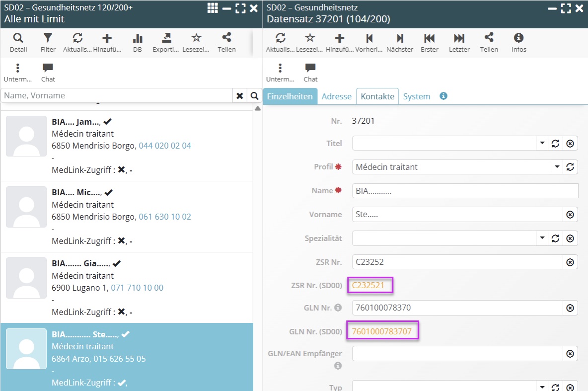Open Infos for the record
588x391 pixels.
click(x=518, y=43)
